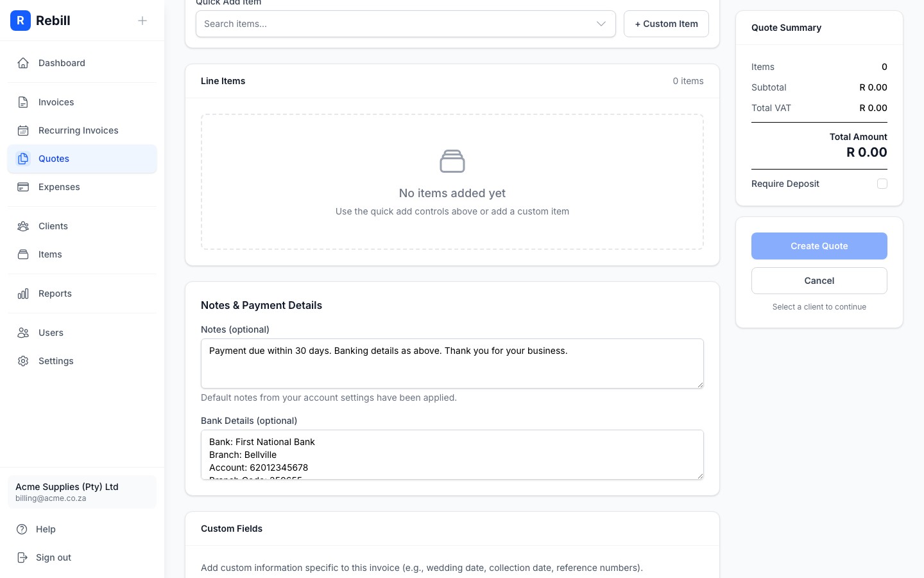Screen dimensions: 924x578
Task: Click the + Custom Item button
Action: 666,24
